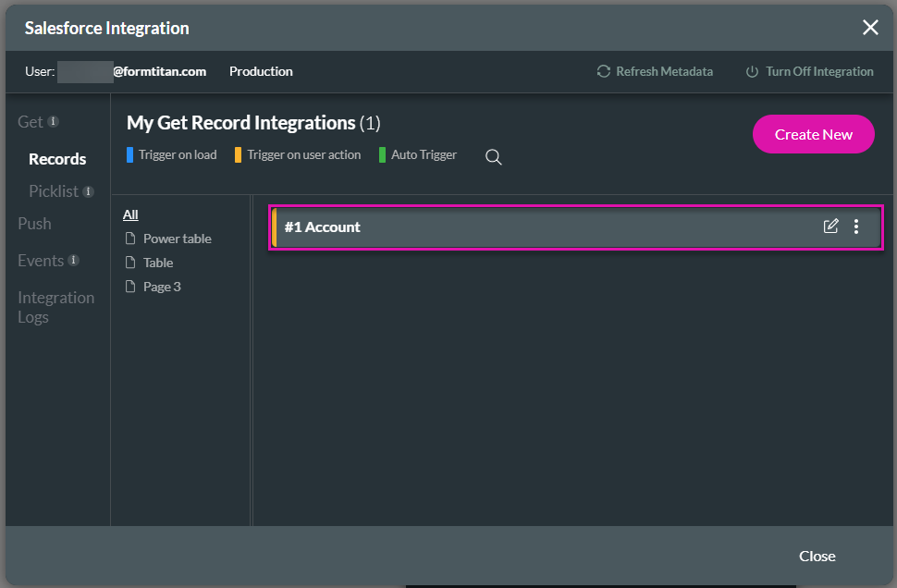Click the page icon next to Power table
Screen dimensions: 897x588
[130, 239]
